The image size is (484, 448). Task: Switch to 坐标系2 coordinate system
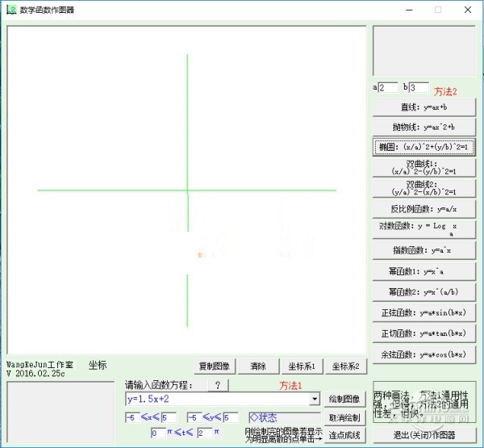346,366
